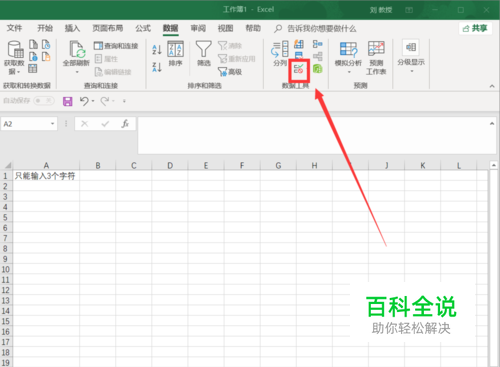Click inside the formula bar input area
The width and height of the screenshot is (500, 367).
312,135
